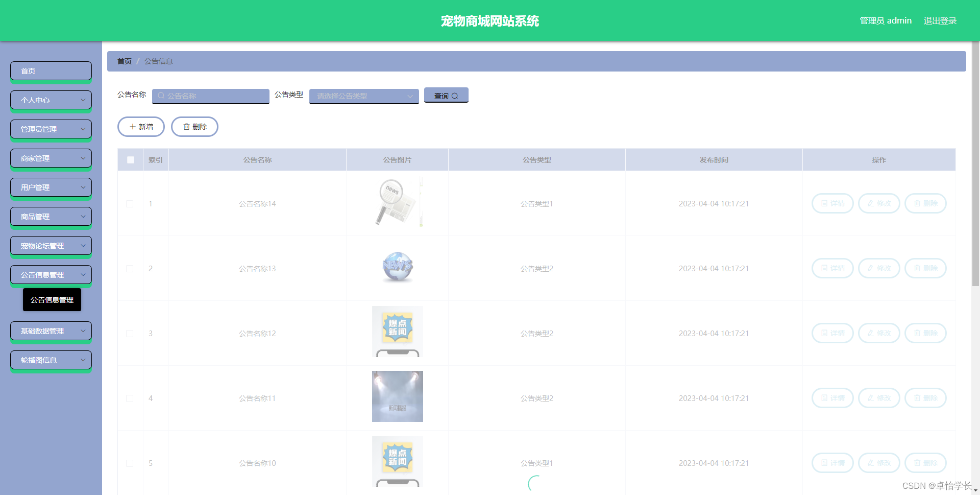Screen dimensions: 980x495
Task: Click 删除 for row 公告名称10
Action: click(x=925, y=463)
